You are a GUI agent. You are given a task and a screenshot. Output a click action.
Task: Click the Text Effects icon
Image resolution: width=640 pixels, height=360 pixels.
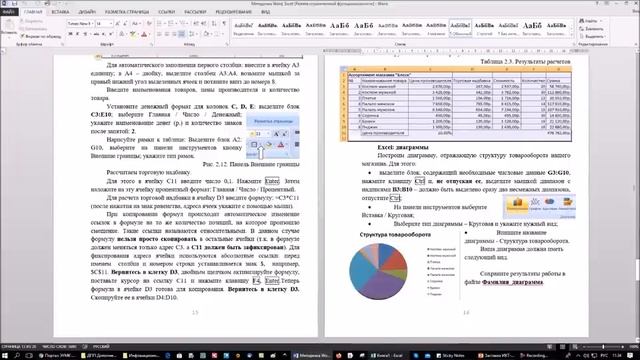click(x=122, y=34)
